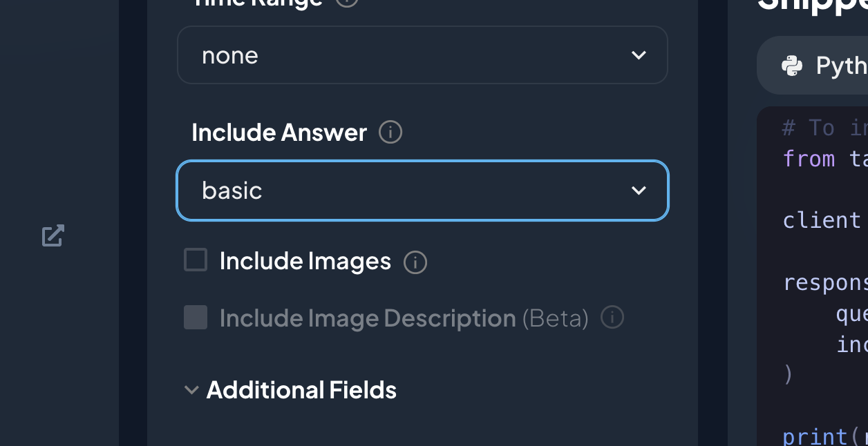Image resolution: width=868 pixels, height=446 pixels.
Task: Click the external link icon in left sidebar
Action: click(53, 235)
